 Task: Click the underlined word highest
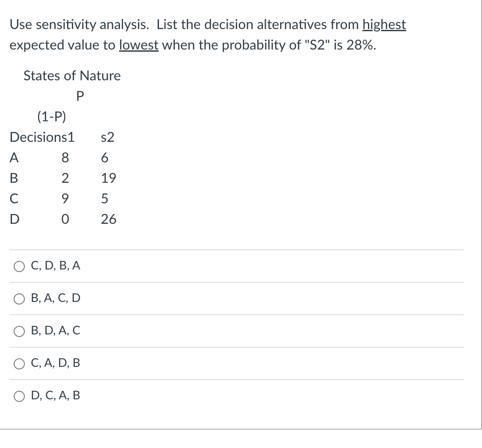384,25
